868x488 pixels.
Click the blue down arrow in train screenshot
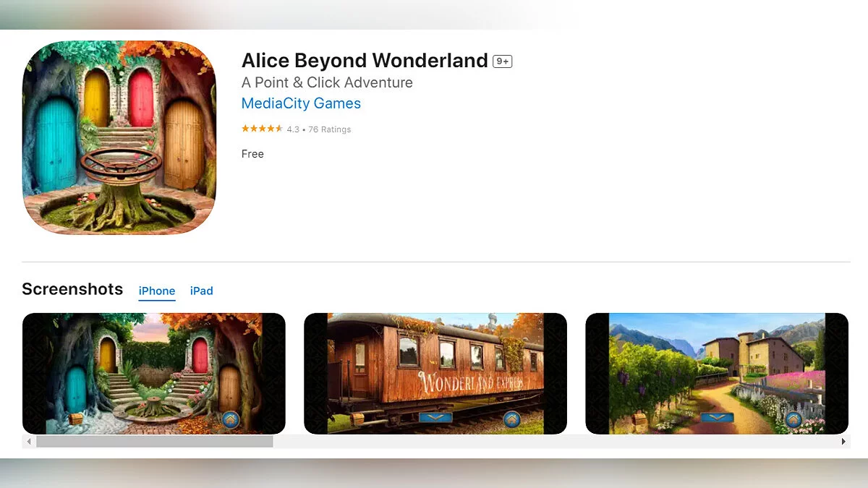(x=435, y=418)
